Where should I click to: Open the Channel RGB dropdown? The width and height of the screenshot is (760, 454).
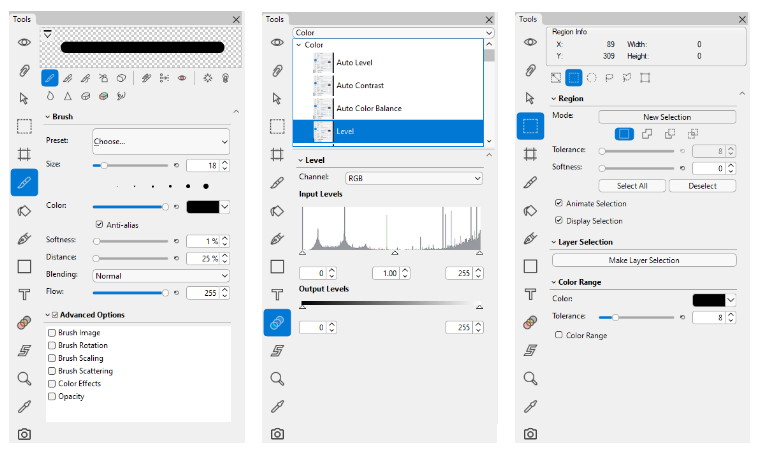point(414,178)
